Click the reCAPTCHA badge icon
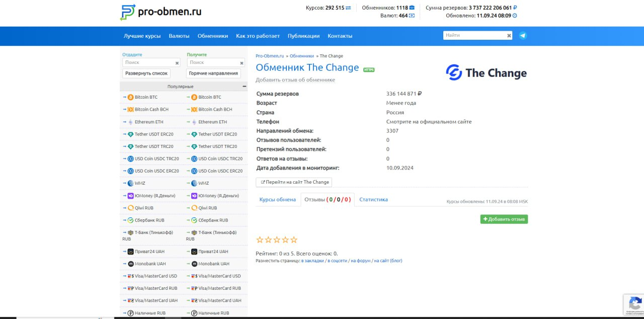The width and height of the screenshot is (644, 319). coord(634,303)
